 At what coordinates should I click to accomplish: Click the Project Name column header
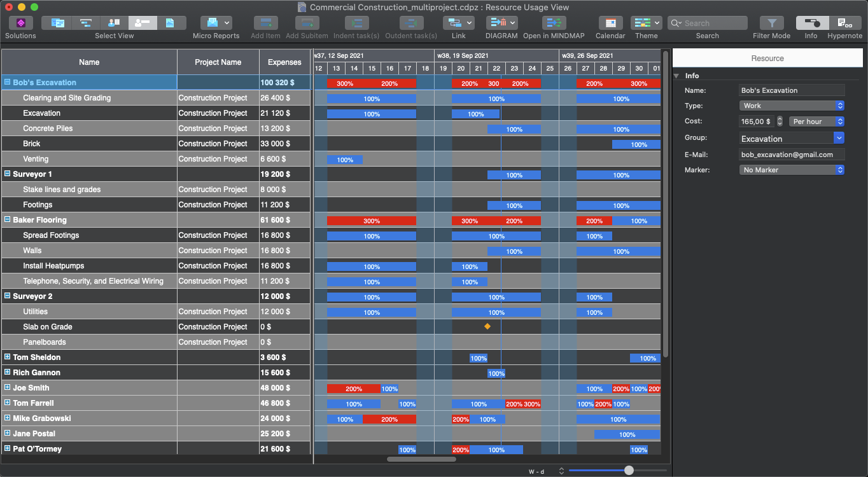[x=218, y=62]
